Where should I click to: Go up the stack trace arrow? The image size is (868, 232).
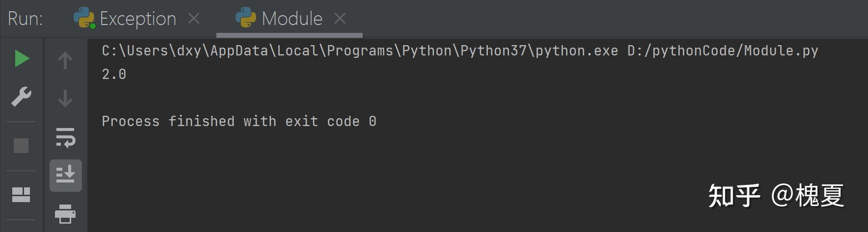tap(65, 61)
